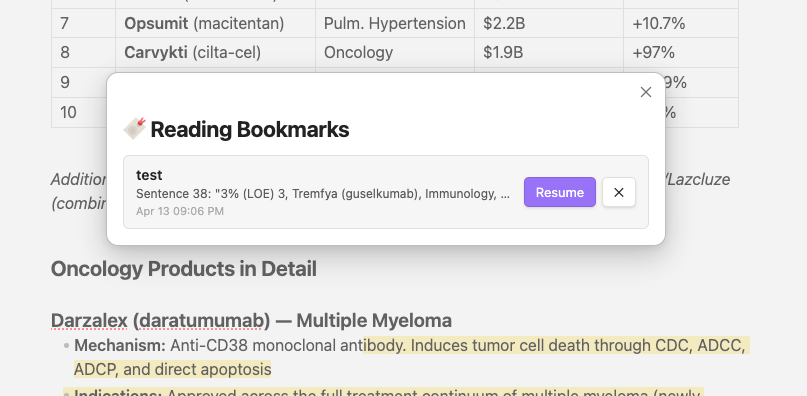Screen dimensions: 807x396
Task: Click the 'Opsumit (macitentan)' table cell
Action: coord(215,23)
